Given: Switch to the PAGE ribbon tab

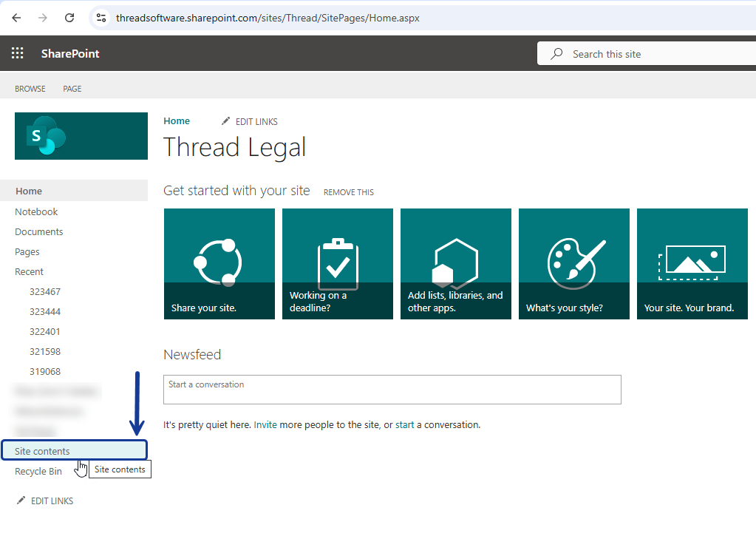Looking at the screenshot, I should 72,89.
